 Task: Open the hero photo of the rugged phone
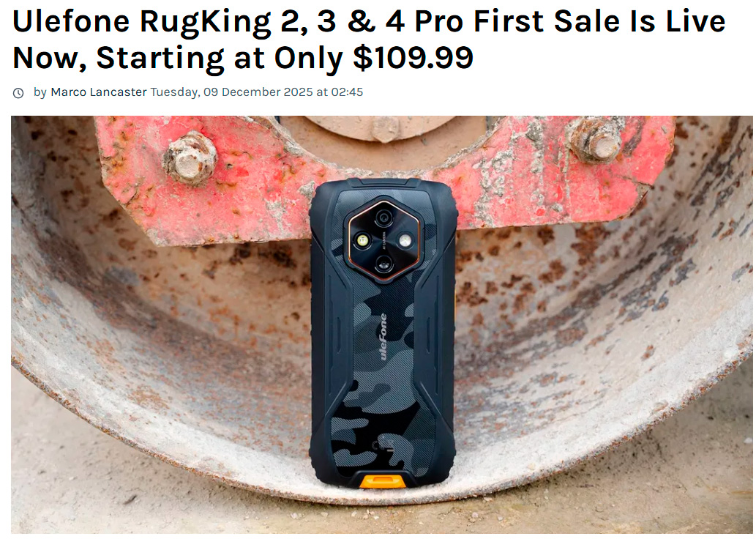point(381,324)
